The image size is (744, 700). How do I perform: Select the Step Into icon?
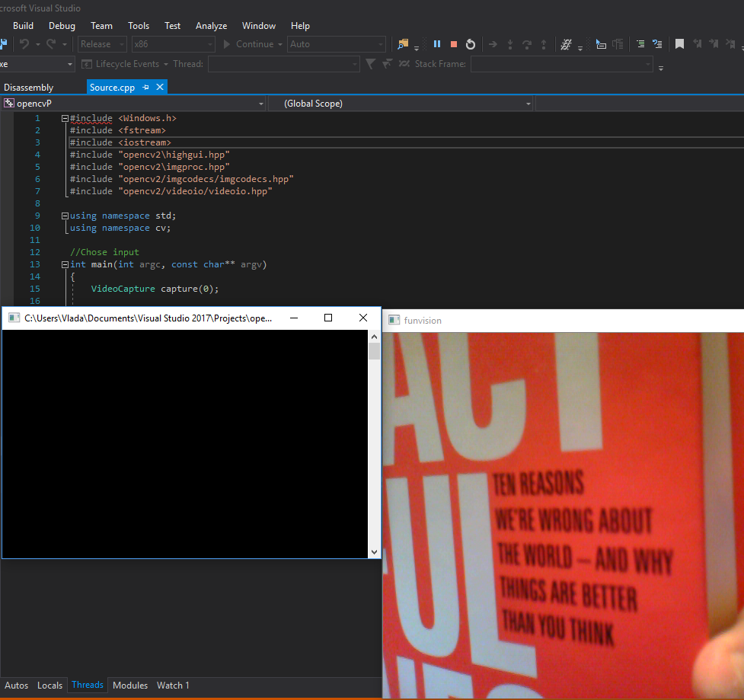pyautogui.click(x=511, y=43)
